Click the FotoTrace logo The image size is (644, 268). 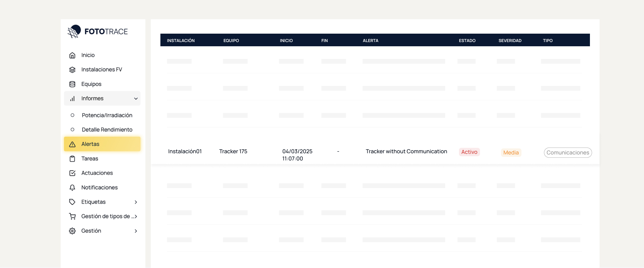point(98,32)
